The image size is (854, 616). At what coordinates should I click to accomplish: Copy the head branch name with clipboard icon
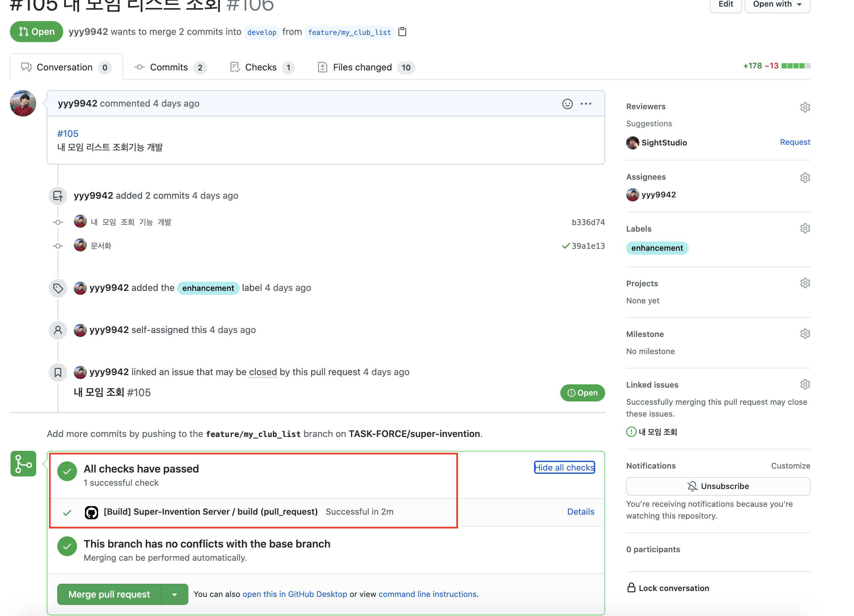click(x=402, y=32)
